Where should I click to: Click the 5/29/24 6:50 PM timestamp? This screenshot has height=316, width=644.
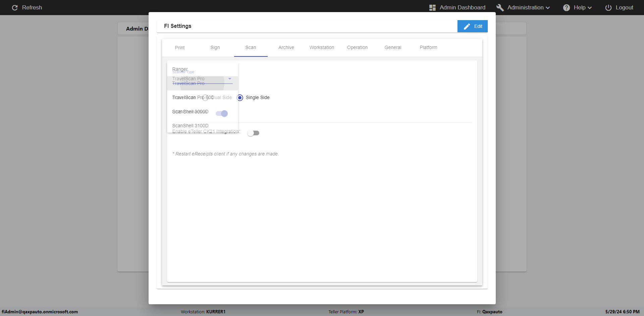tap(622, 312)
